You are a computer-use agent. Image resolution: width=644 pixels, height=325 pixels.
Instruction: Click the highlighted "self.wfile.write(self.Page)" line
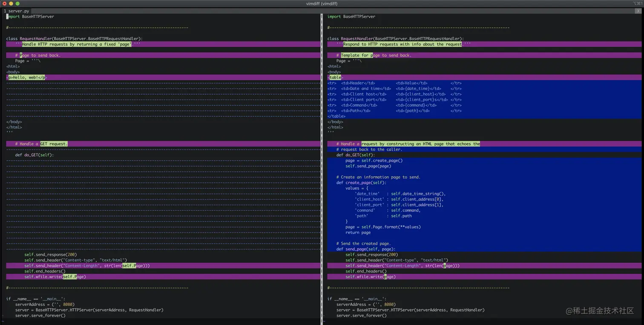coord(55,276)
